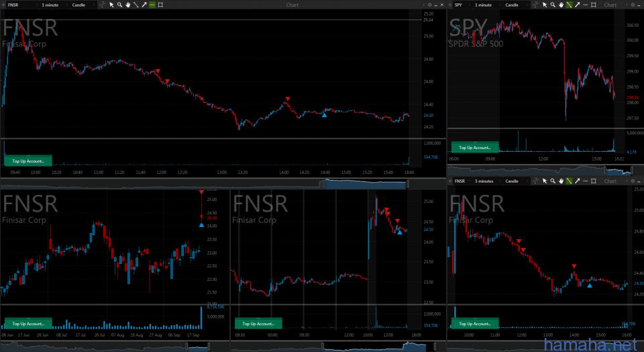Toggle highlighted trend line tool in SPY chart

569,5
